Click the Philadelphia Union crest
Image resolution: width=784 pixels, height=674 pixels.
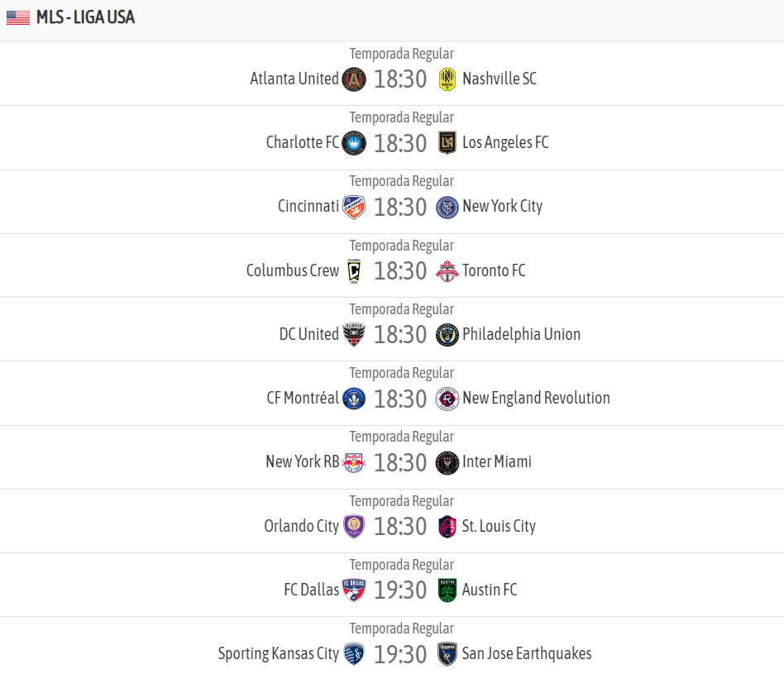(x=447, y=335)
